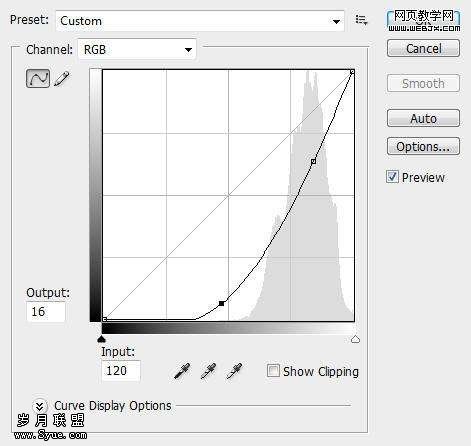
Task: Enable the Show Clipping checkbox
Action: tap(273, 371)
